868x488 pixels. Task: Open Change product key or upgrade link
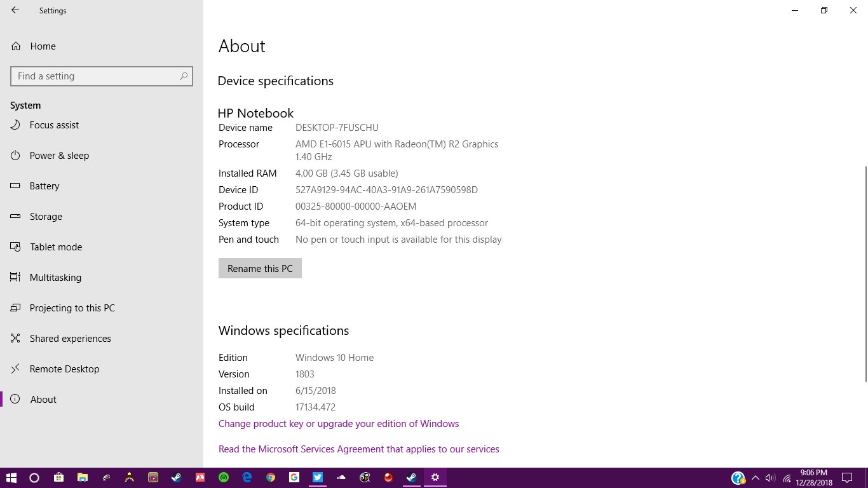[x=339, y=424]
